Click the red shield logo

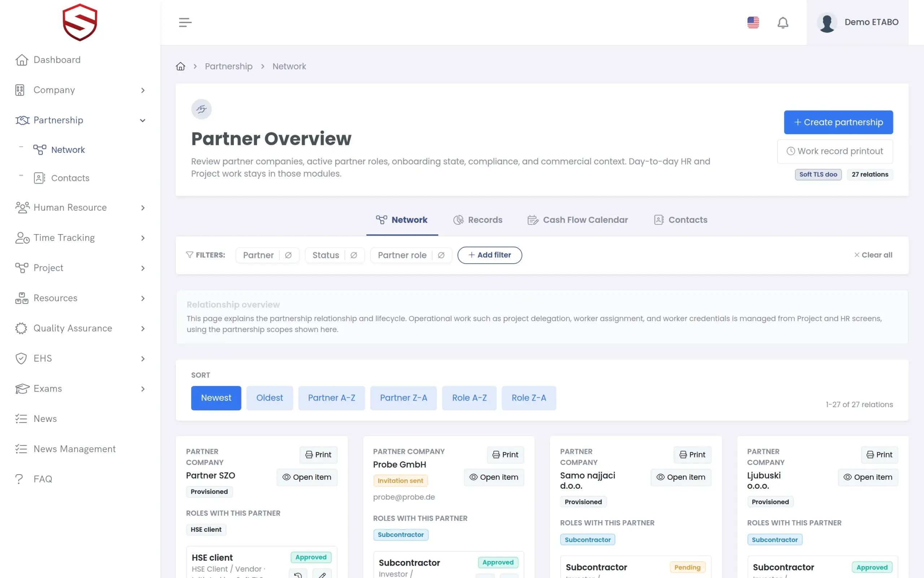tap(80, 22)
